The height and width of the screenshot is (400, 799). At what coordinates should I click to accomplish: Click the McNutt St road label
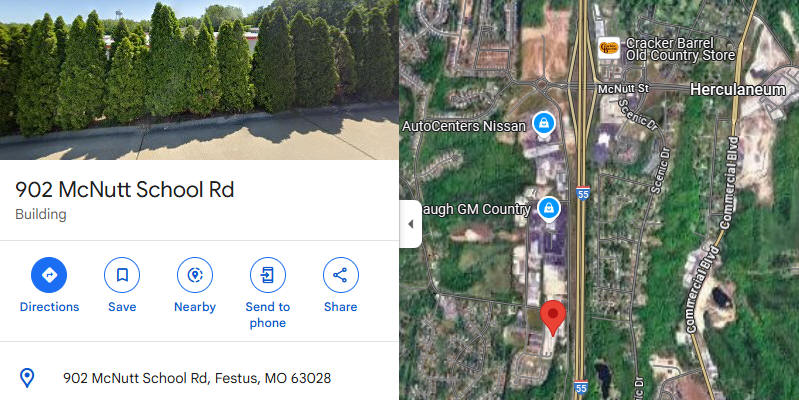click(623, 89)
